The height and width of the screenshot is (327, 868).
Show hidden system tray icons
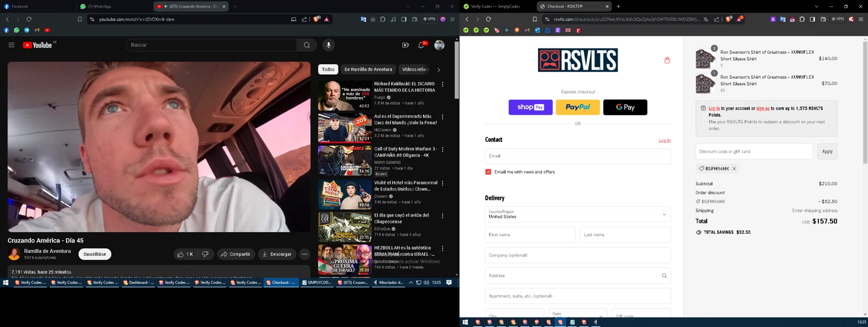[x=411, y=282]
